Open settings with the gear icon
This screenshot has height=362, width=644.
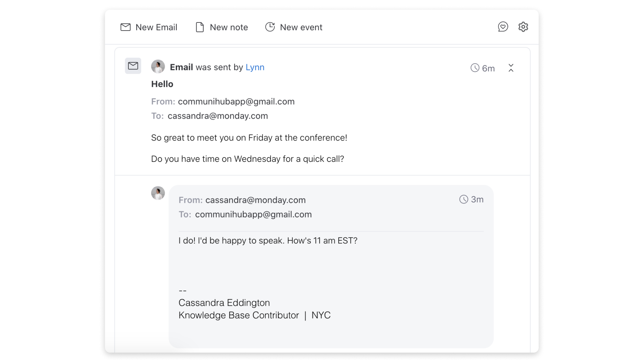click(523, 27)
